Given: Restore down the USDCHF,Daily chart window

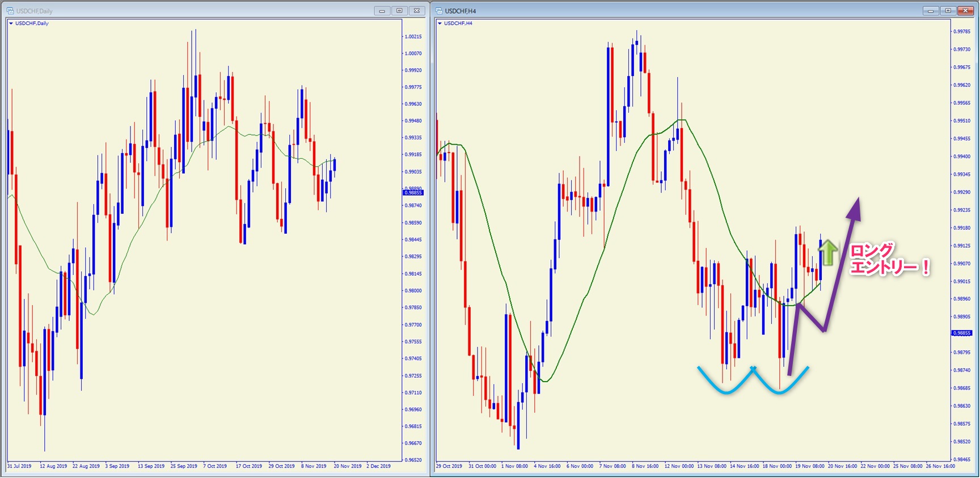Looking at the screenshot, I should tap(399, 11).
